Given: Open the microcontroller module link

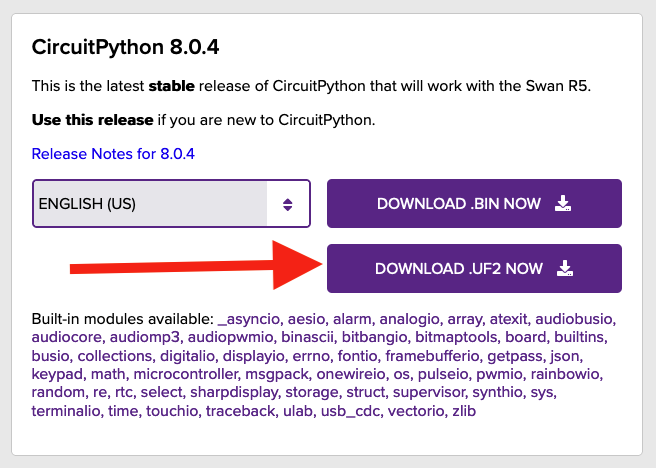Looking at the screenshot, I should pyautogui.click(x=185, y=374).
